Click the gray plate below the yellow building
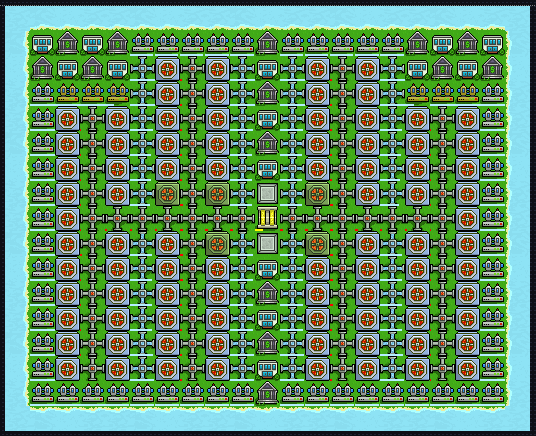Viewport: 536px width, 436px height. [267, 244]
